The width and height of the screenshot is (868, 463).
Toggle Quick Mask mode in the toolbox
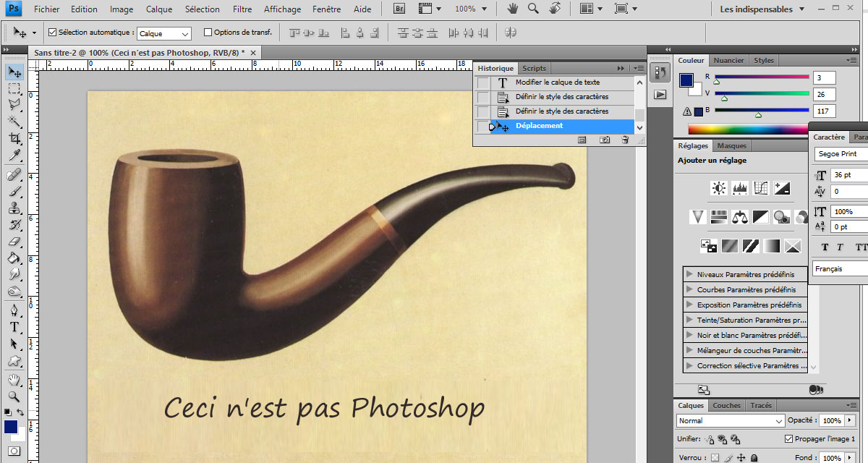(14, 451)
